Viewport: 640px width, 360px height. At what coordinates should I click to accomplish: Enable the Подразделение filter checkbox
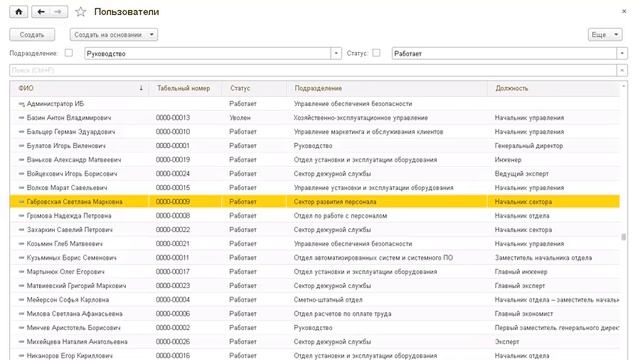tap(69, 53)
